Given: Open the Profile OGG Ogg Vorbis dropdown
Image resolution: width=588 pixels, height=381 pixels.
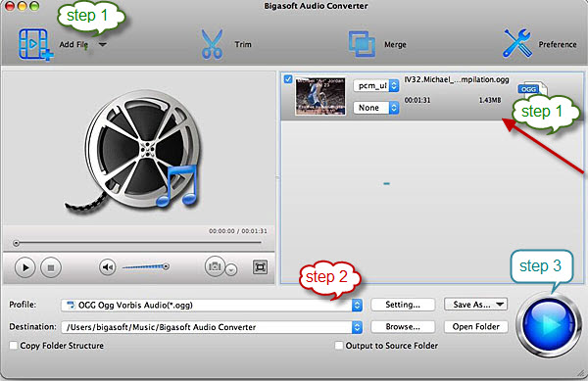Looking at the screenshot, I should pyautogui.click(x=212, y=305).
